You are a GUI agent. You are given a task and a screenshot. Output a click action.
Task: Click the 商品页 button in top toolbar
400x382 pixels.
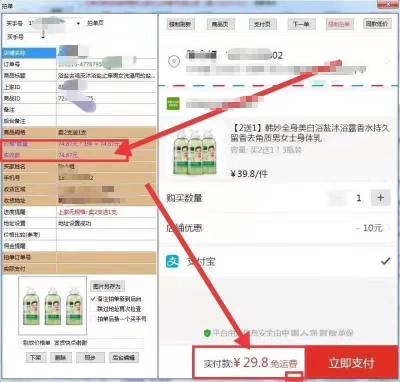[x=221, y=24]
